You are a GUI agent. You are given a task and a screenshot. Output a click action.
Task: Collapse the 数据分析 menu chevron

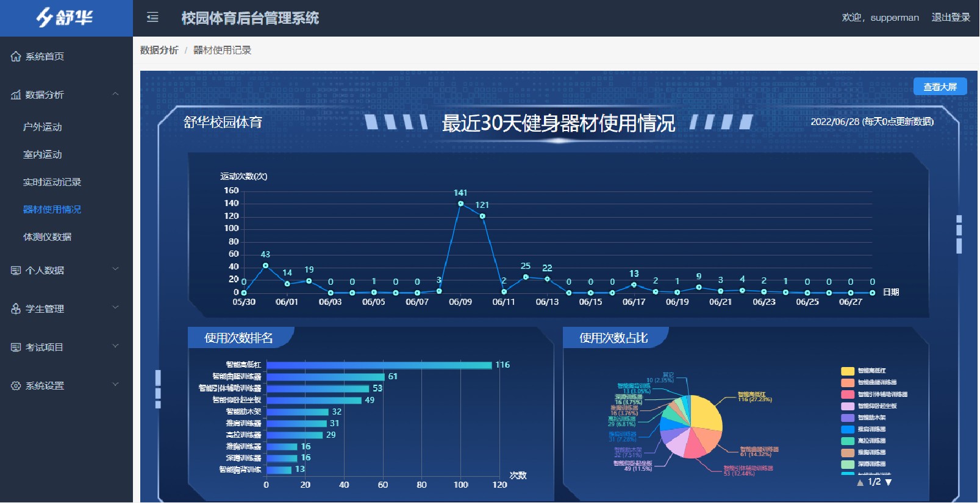pos(115,94)
